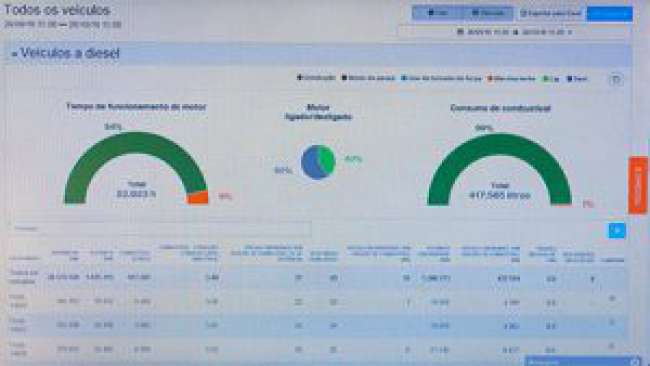
Task: Click the orange segment of the engine time gauge
Action: tap(197, 198)
